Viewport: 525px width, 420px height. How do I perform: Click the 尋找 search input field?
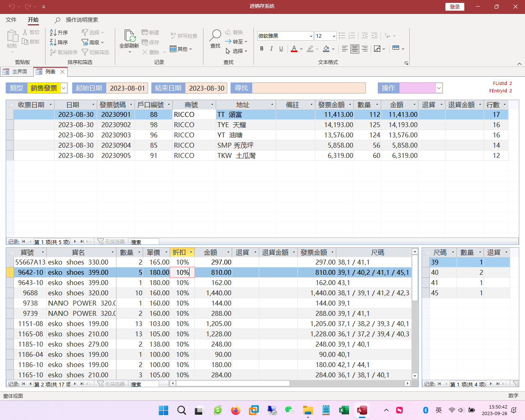[x=308, y=88]
